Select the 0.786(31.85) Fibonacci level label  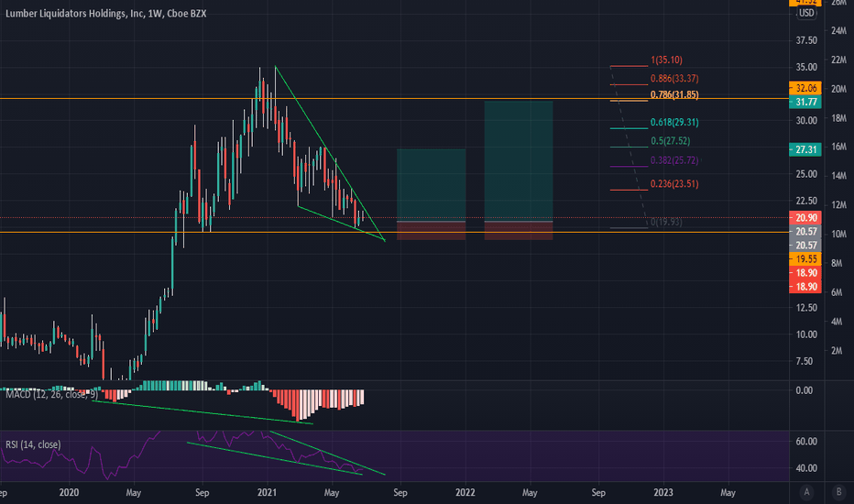pyautogui.click(x=674, y=94)
